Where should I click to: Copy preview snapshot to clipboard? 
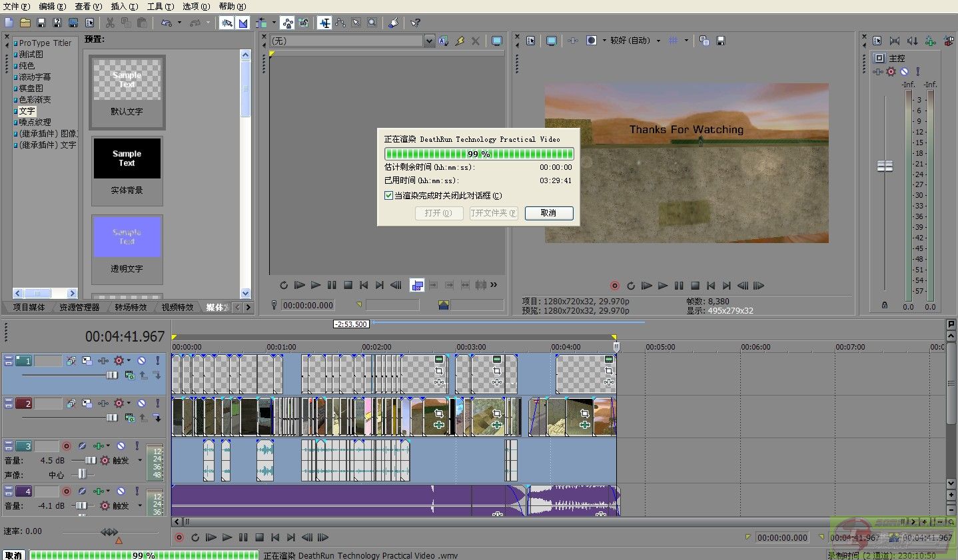[704, 41]
